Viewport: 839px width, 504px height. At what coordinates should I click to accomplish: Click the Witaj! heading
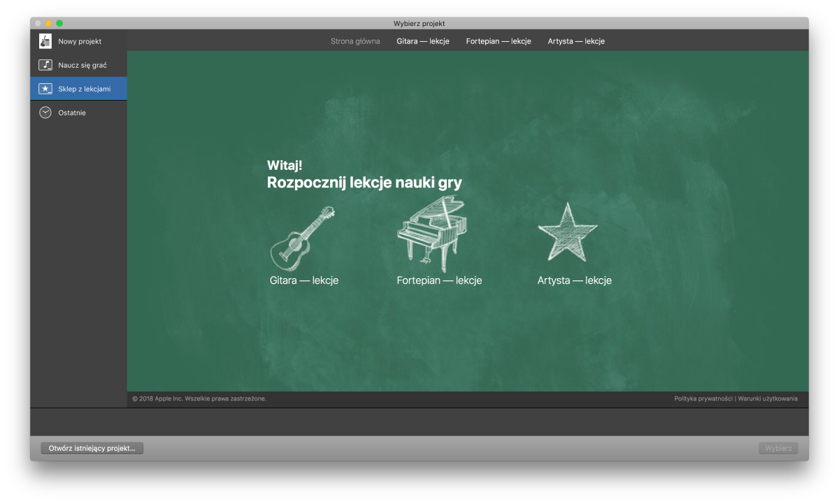(x=285, y=166)
